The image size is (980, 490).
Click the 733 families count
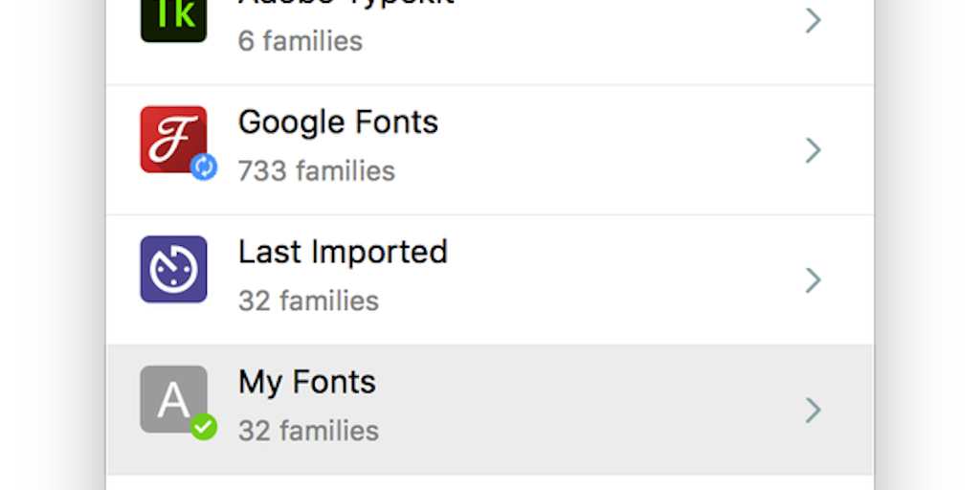316,171
